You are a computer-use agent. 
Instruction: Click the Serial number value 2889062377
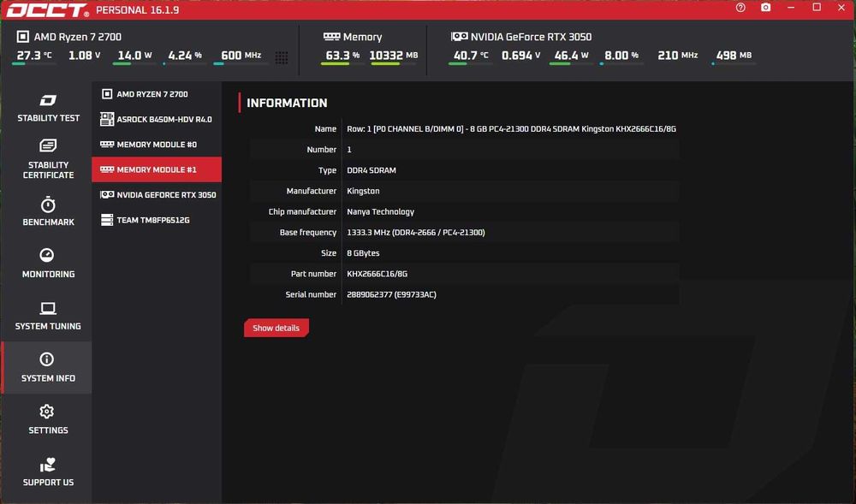click(391, 294)
